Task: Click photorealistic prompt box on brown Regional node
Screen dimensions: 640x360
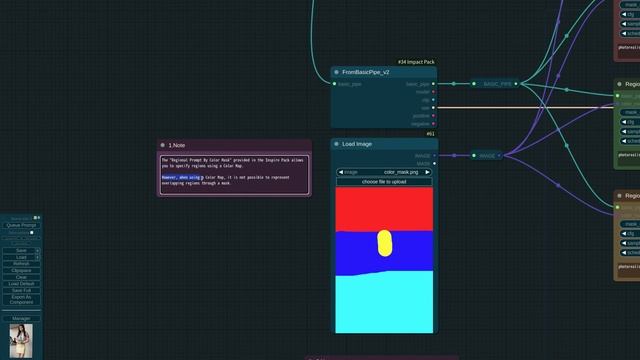Action: click(x=629, y=270)
